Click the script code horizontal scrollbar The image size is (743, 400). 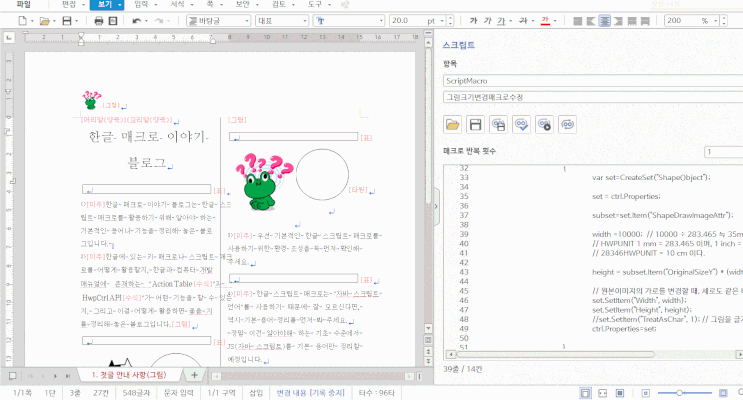555,355
